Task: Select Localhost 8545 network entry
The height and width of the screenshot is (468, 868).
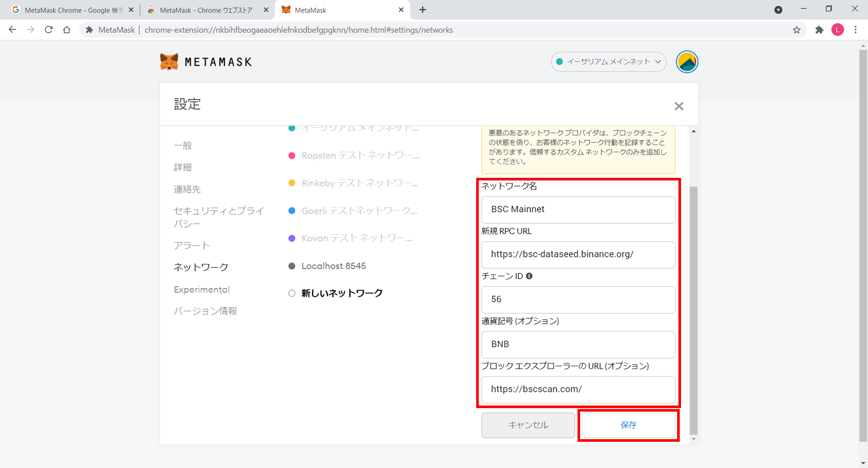Action: click(327, 266)
